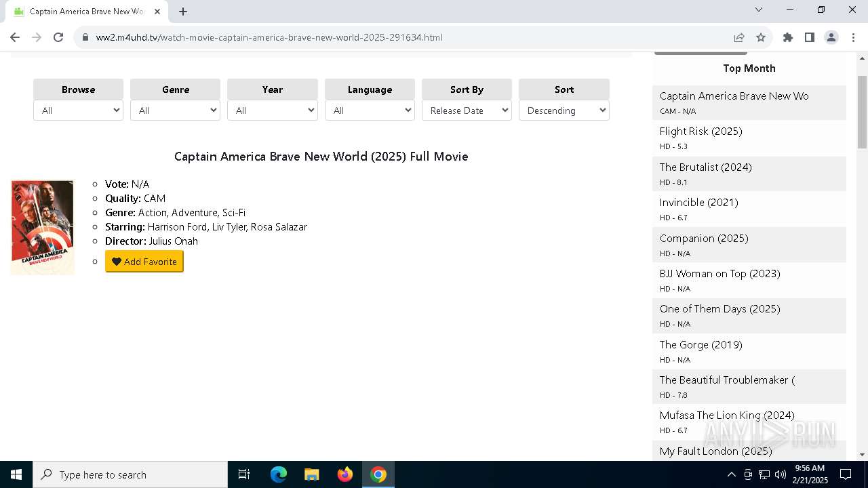The width and height of the screenshot is (868, 488).
Task: Open Invincible (2021) listing
Action: coord(749,209)
